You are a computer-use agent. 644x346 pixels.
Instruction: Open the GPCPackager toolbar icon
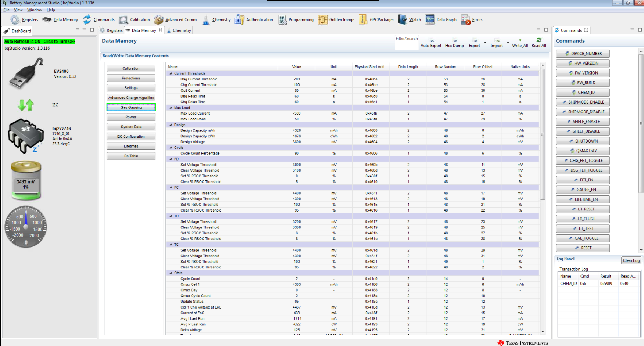(x=363, y=20)
